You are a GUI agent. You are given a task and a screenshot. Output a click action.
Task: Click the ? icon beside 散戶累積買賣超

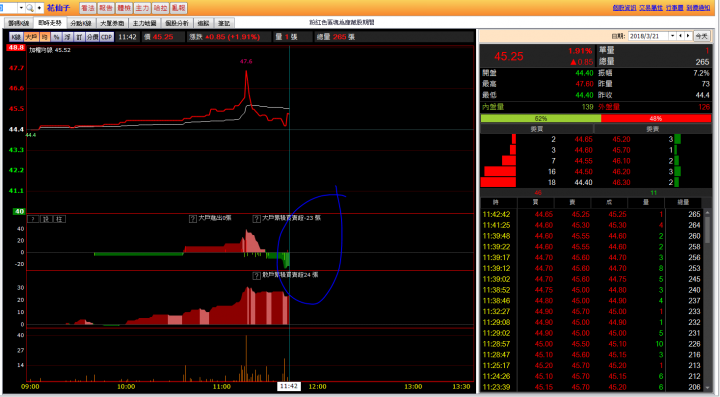pyautogui.click(x=257, y=276)
